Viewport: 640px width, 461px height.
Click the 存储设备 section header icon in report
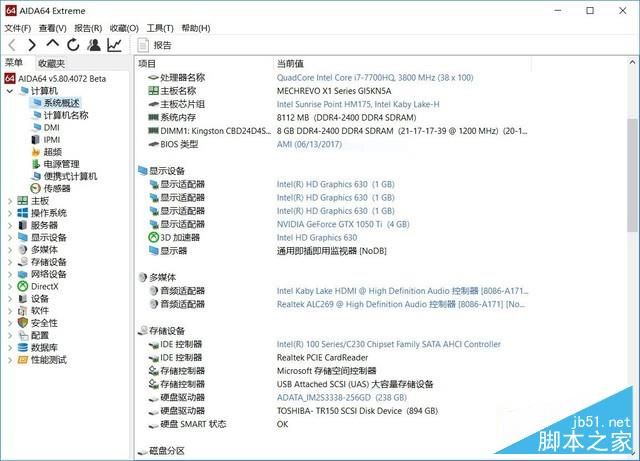pyautogui.click(x=142, y=330)
